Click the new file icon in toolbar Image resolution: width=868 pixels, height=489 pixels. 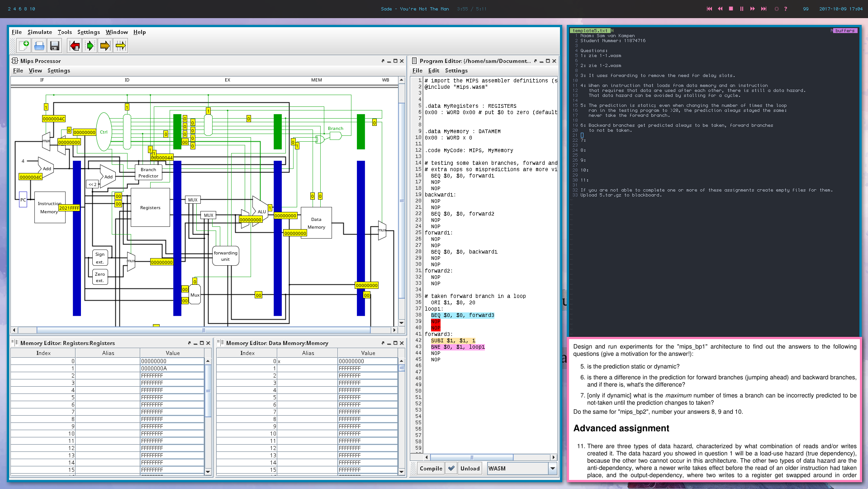click(x=24, y=46)
